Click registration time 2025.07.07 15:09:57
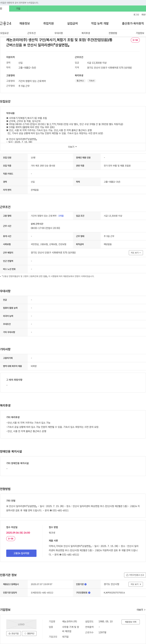This screenshot has height=644, width=146. (41, 584)
